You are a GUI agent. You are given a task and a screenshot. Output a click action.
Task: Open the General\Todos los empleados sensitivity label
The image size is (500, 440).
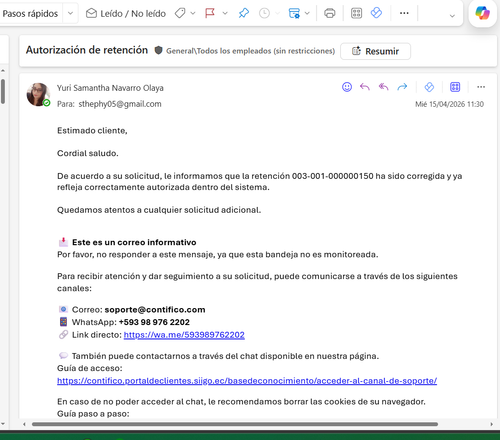point(250,51)
